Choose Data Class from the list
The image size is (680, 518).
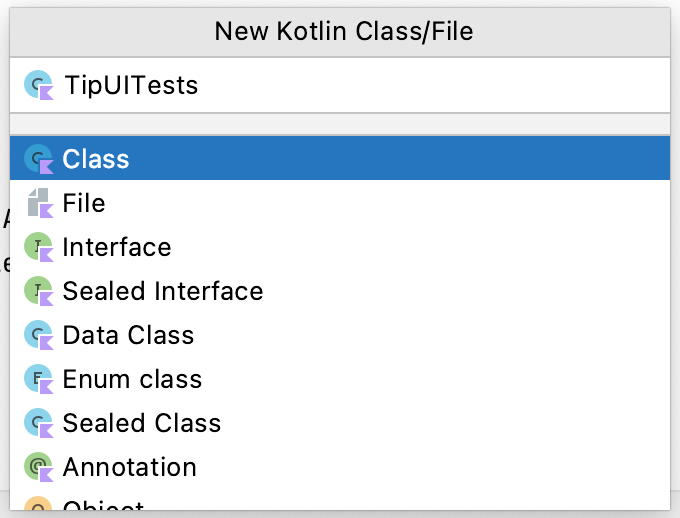[128, 335]
